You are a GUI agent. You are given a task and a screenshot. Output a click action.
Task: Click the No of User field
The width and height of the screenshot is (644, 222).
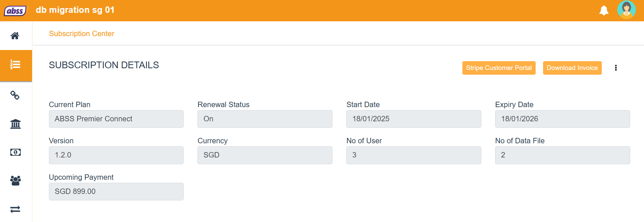(413, 155)
